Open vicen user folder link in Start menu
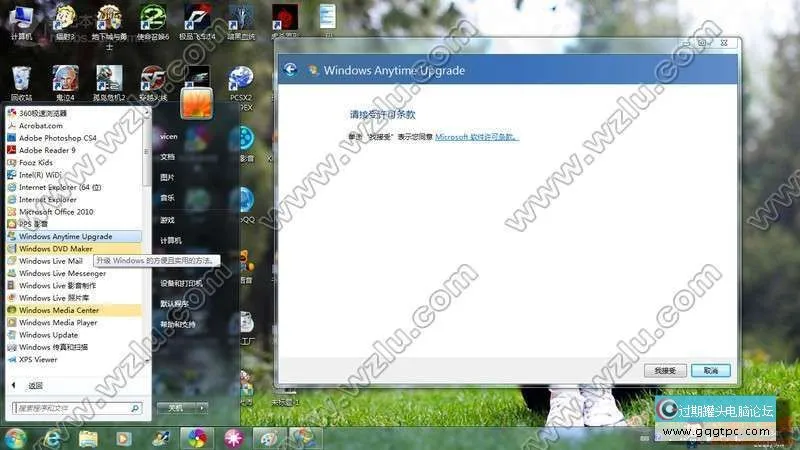800x450 pixels. pos(168,136)
